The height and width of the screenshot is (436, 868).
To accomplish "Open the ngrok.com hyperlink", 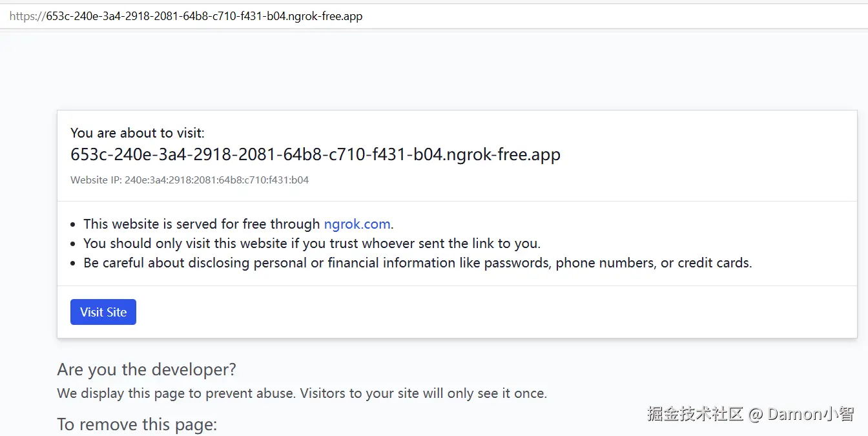I will pos(357,224).
